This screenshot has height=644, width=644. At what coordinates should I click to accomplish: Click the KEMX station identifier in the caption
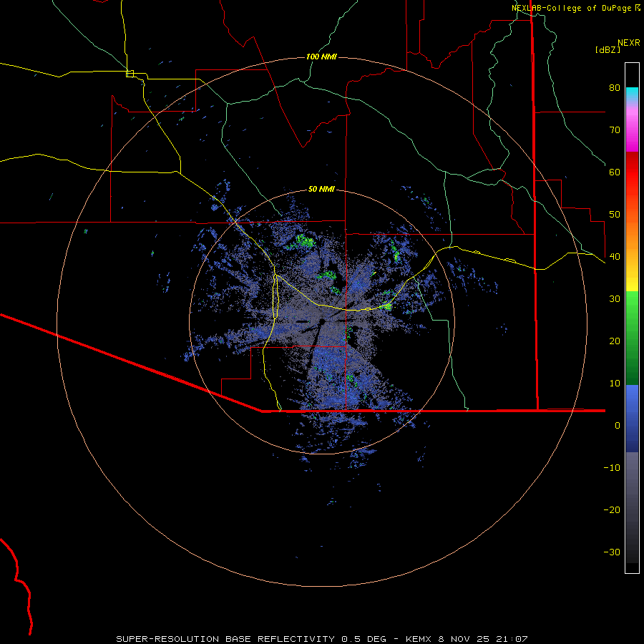[419, 639]
